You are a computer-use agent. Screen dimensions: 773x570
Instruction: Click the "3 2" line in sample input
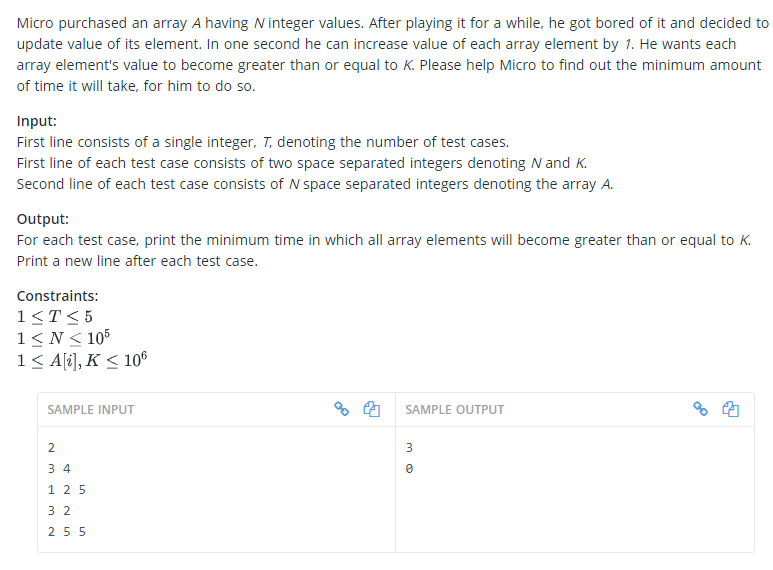pyautogui.click(x=59, y=510)
